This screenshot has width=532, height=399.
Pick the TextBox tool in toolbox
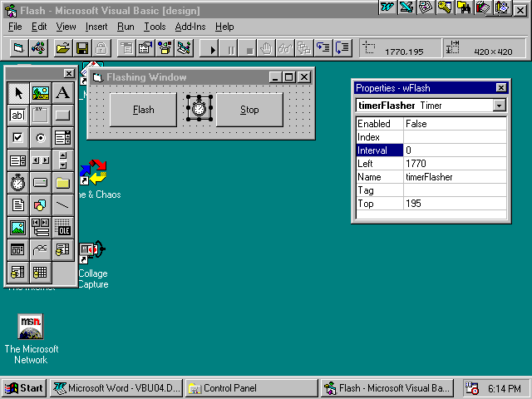(18, 115)
